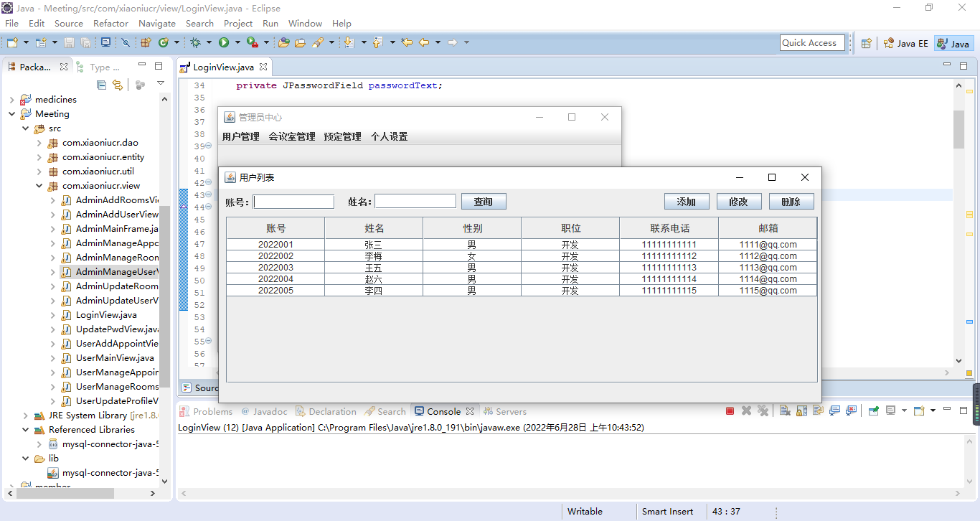The width and height of the screenshot is (980, 521).
Task: Click the 查询 button
Action: tap(484, 202)
